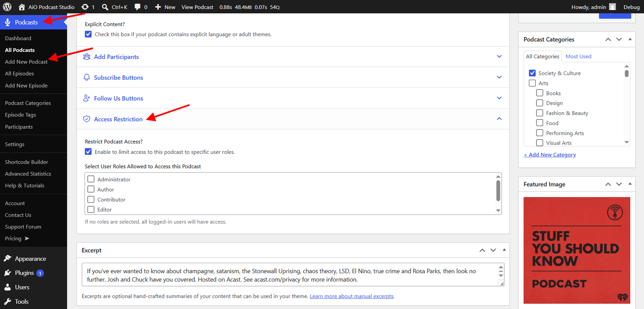This screenshot has height=309, width=644.
Task: Click the Tools wrench icon
Action: click(8, 301)
